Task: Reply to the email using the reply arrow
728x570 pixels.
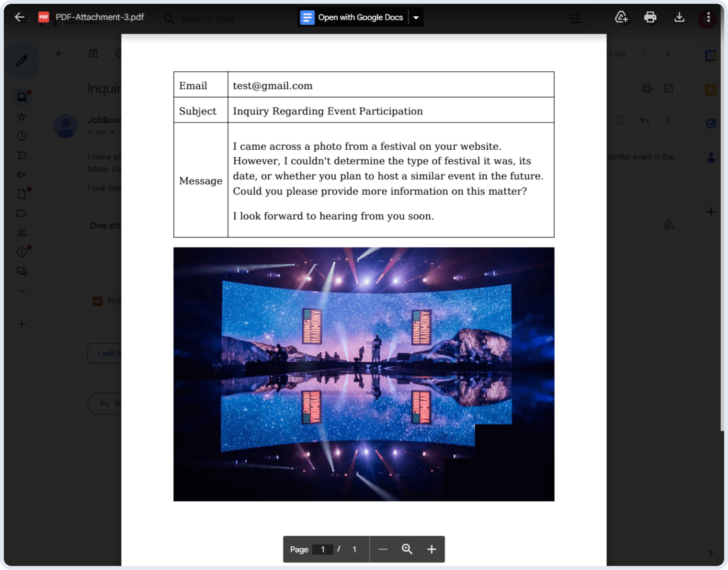Action: (x=644, y=120)
